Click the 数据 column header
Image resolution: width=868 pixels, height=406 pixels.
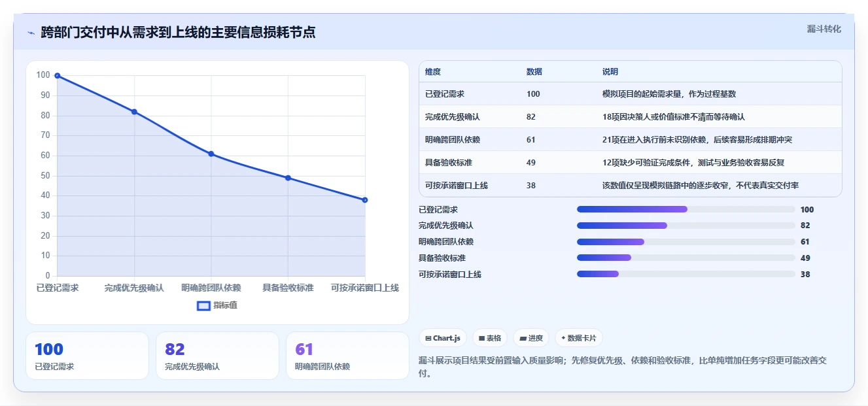click(x=534, y=72)
